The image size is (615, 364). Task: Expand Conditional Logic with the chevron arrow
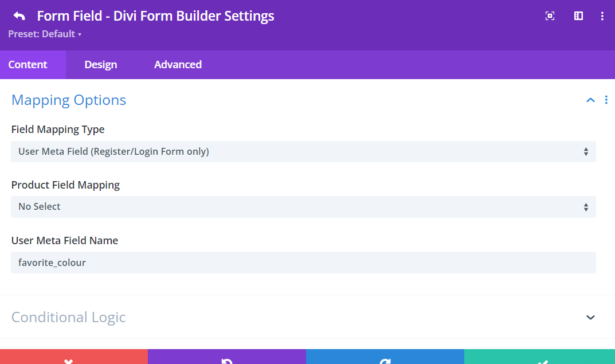click(x=590, y=318)
